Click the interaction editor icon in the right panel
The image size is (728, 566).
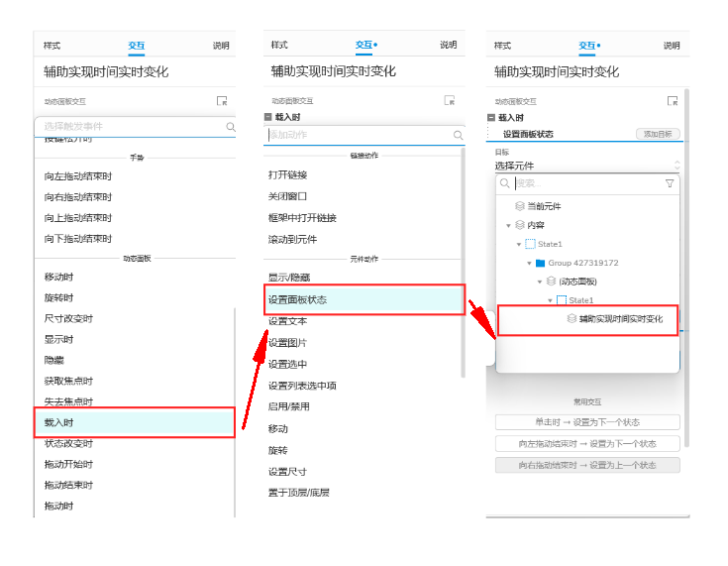click(673, 101)
